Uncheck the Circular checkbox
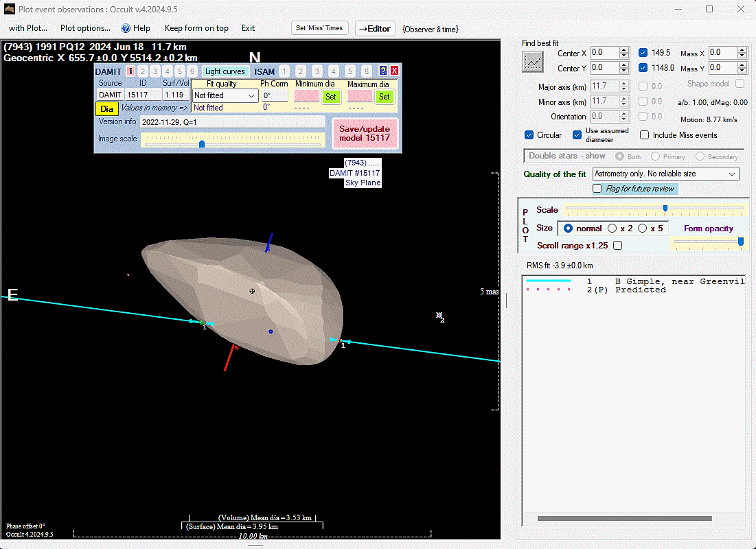The image size is (756, 549). point(529,135)
